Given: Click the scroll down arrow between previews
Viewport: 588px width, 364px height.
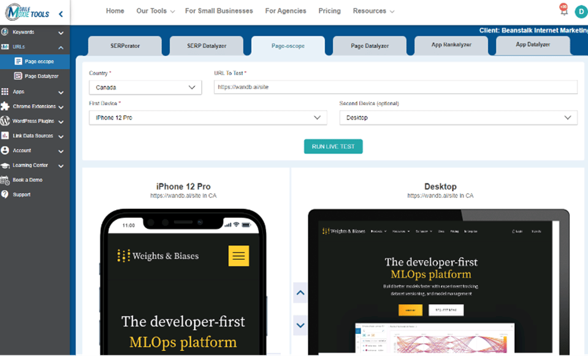Looking at the screenshot, I should [300, 325].
